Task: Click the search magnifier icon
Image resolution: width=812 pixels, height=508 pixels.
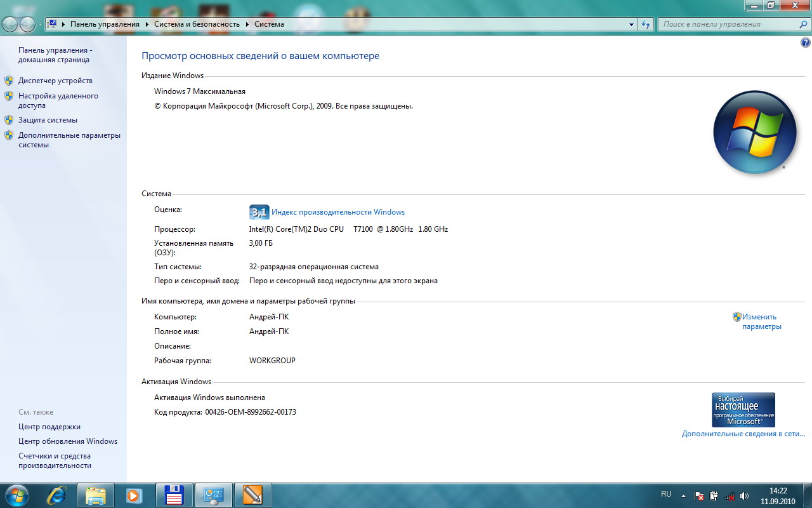Action: click(802, 24)
